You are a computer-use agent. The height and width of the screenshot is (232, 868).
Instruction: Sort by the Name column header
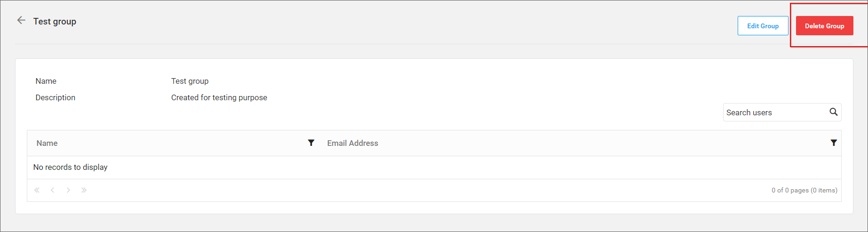47,143
